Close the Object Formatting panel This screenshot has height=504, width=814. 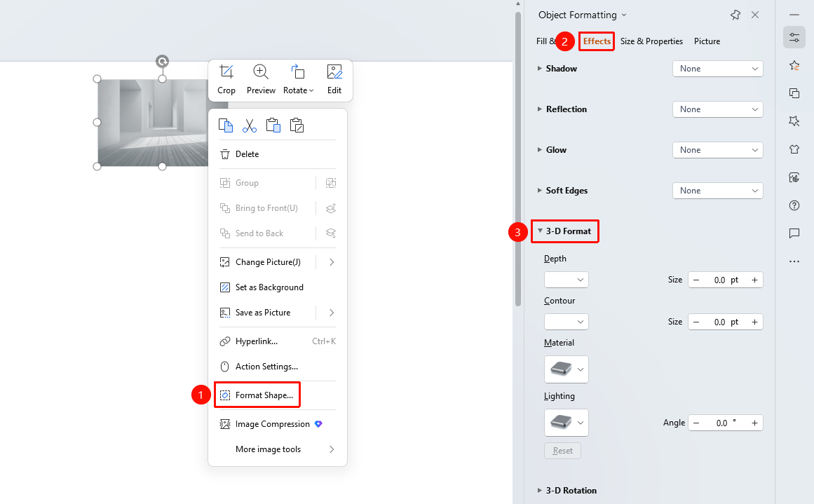pos(755,15)
